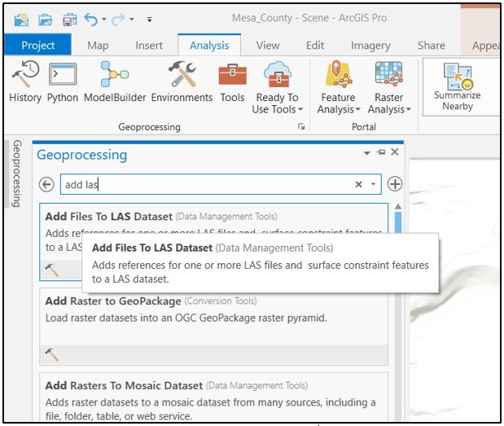Viewport: 504px width, 426px height.
Task: Open the Project tab
Action: pos(38,45)
